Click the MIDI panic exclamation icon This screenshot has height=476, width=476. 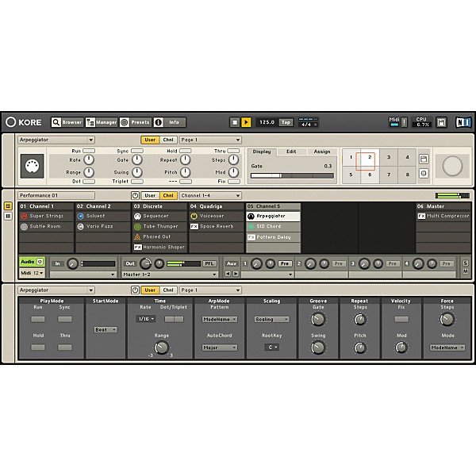[404, 122]
